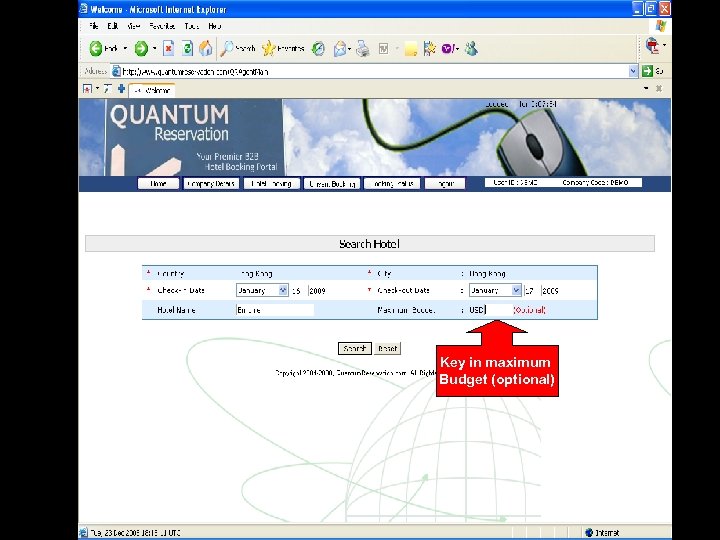
Task: Click the Hotel Booking navigation button
Action: tap(271, 184)
